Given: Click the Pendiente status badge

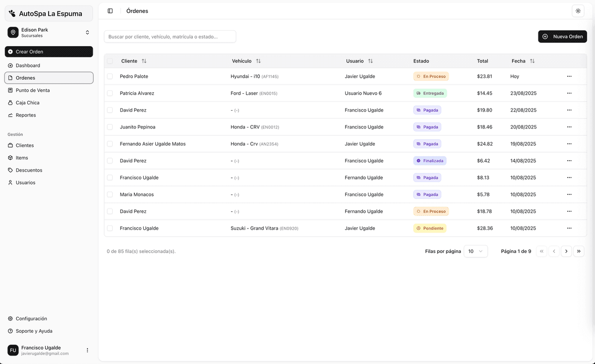Looking at the screenshot, I should pyautogui.click(x=429, y=228).
